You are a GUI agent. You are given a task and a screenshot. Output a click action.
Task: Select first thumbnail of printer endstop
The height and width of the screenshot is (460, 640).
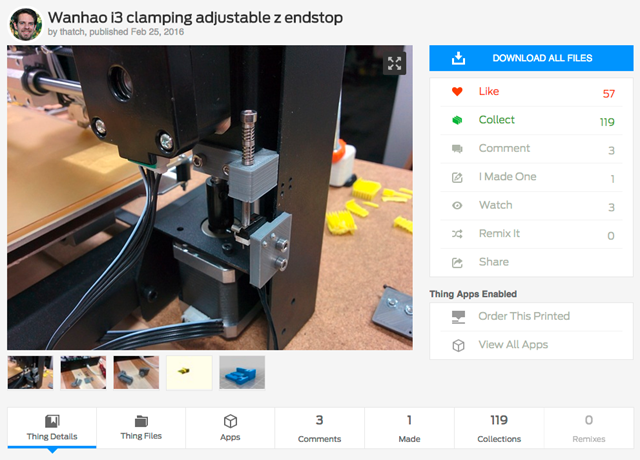pyautogui.click(x=30, y=373)
